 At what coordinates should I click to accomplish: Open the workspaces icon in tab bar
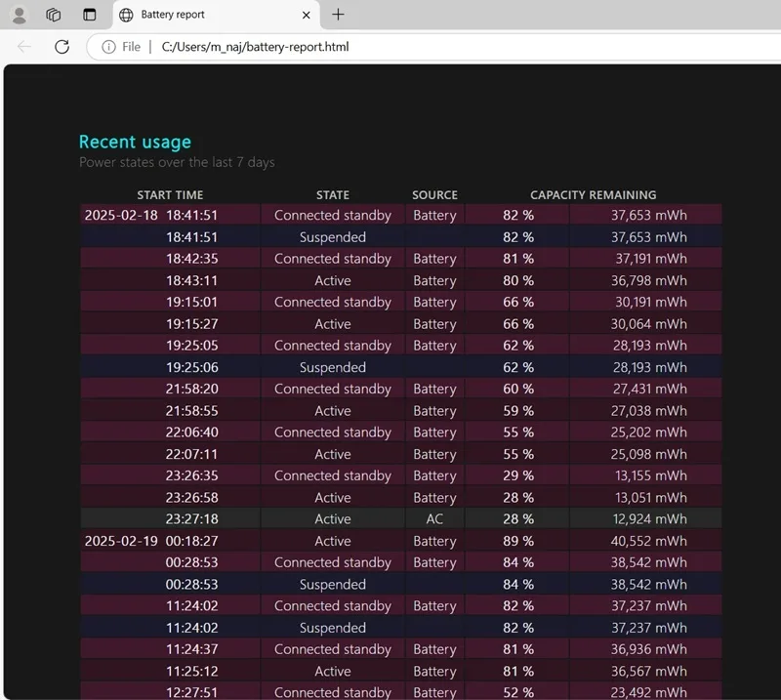point(54,15)
